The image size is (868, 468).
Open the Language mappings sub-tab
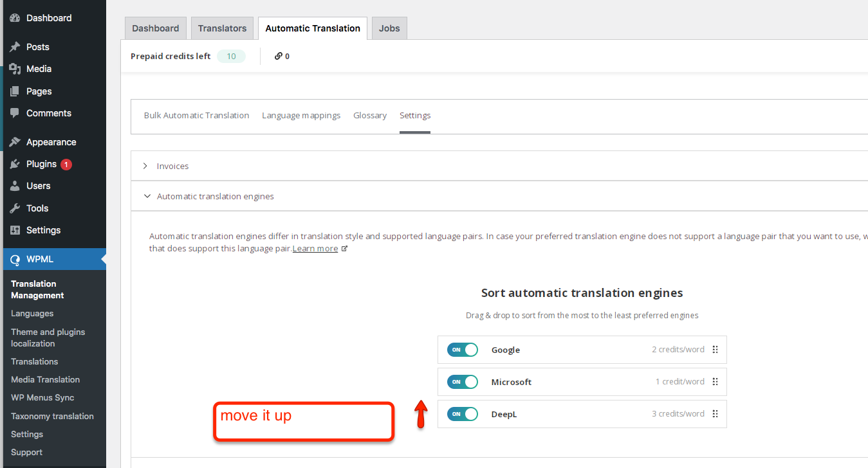pyautogui.click(x=301, y=116)
